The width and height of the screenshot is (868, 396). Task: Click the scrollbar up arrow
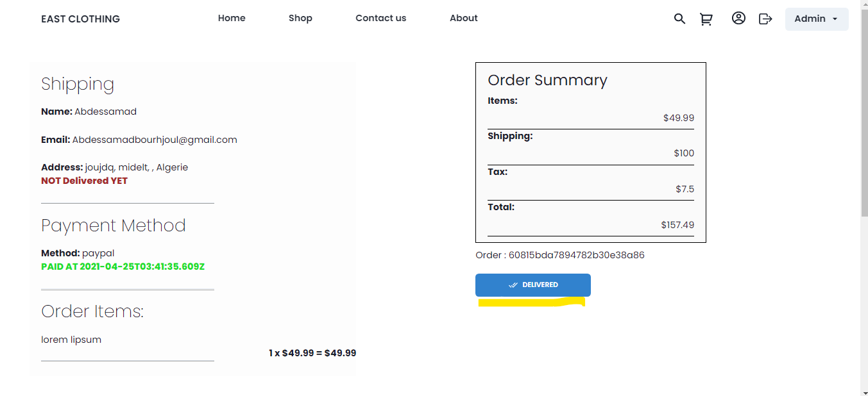click(x=864, y=4)
